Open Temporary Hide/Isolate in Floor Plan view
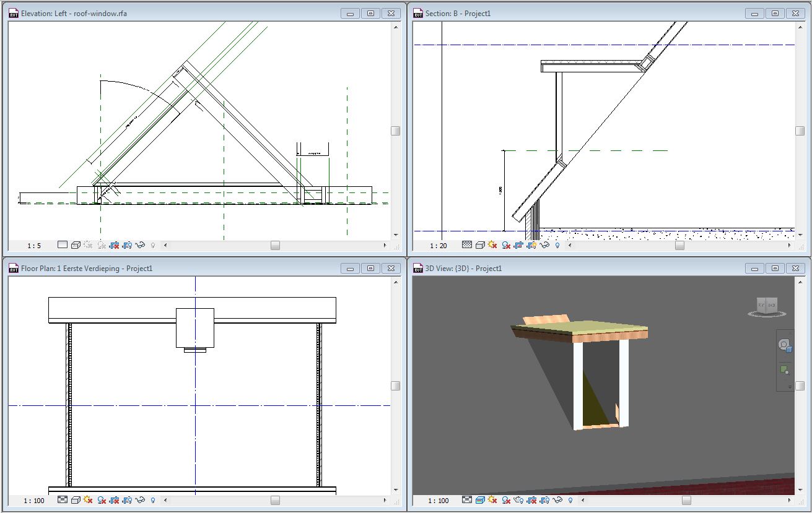Image resolution: width=812 pixels, height=513 pixels. coord(140,500)
